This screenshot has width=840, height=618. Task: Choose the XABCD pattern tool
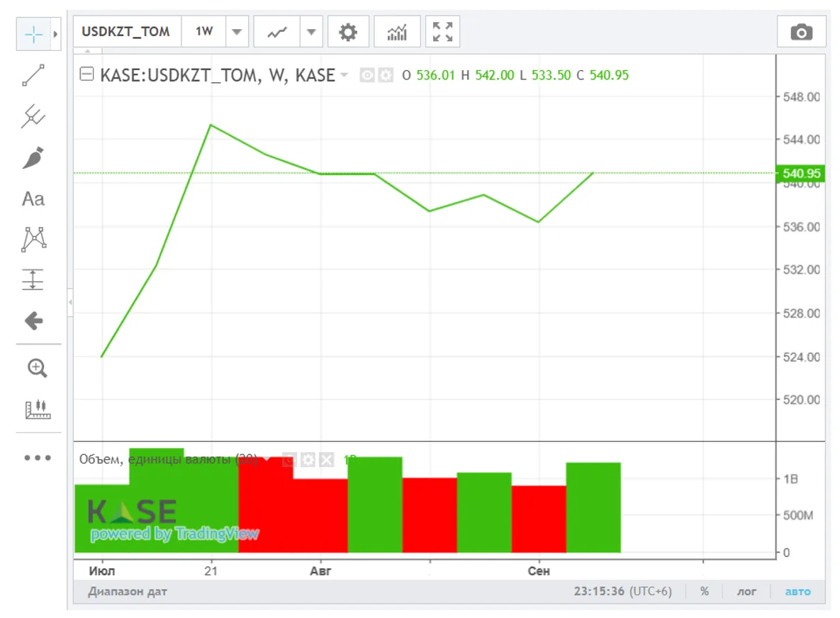click(33, 240)
